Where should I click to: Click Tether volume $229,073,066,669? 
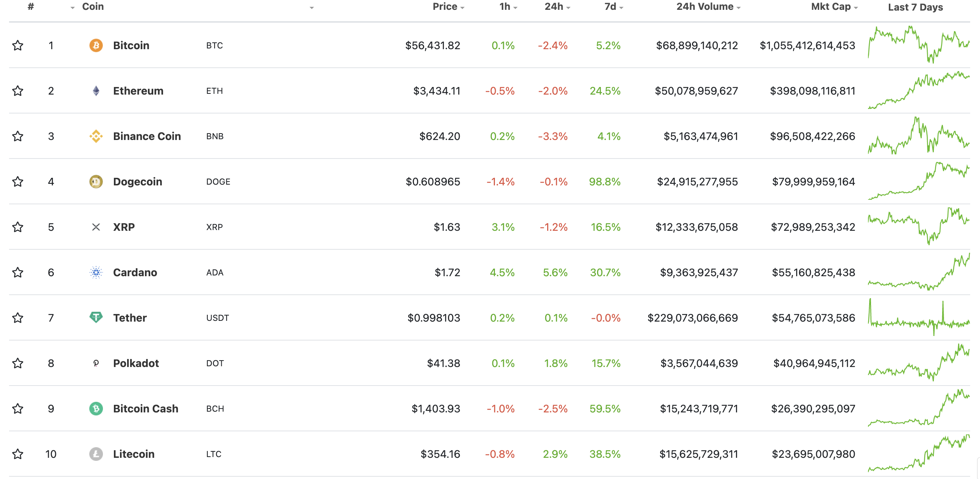pyautogui.click(x=692, y=317)
